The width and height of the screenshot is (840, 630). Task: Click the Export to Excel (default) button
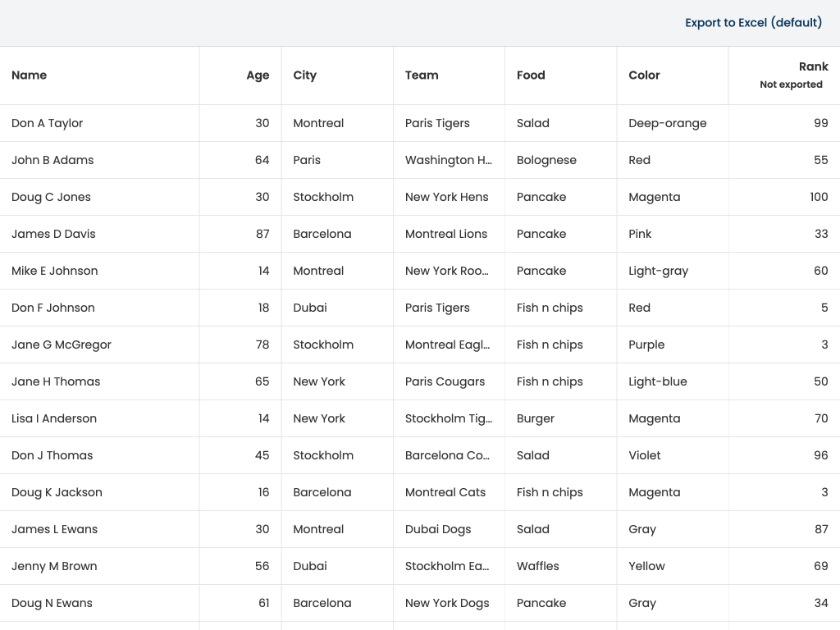click(753, 23)
